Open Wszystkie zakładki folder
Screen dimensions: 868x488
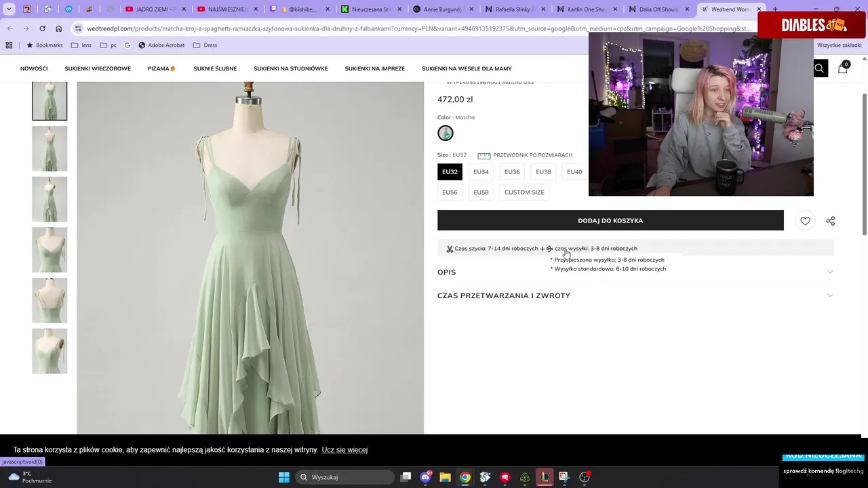(839, 45)
